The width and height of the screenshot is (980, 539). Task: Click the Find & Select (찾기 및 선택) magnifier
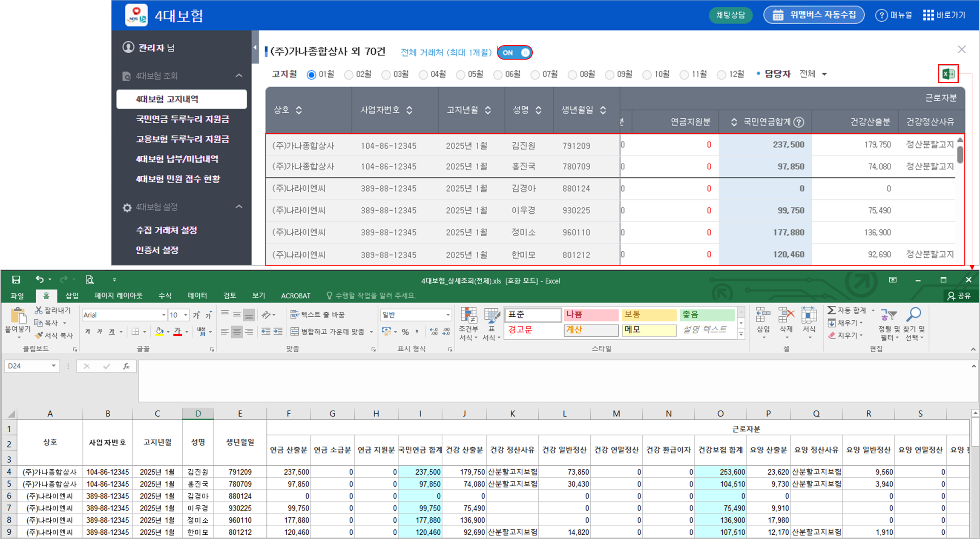tap(914, 314)
